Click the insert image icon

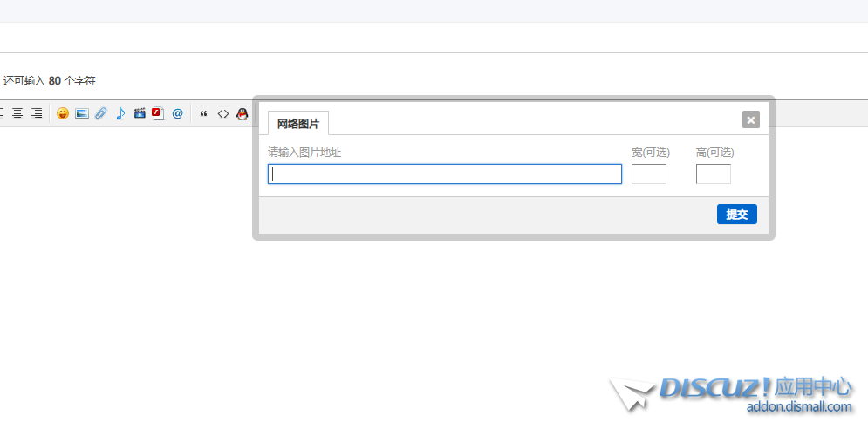[82, 113]
